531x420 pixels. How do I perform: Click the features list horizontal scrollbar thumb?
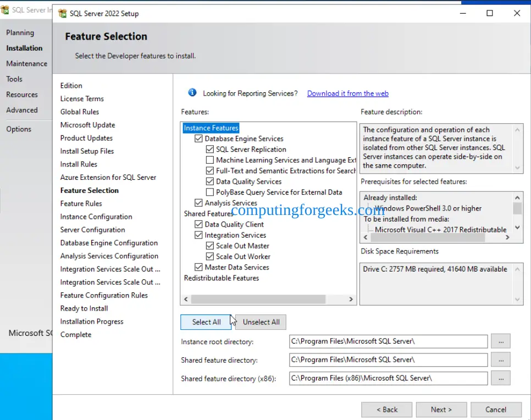(x=258, y=299)
